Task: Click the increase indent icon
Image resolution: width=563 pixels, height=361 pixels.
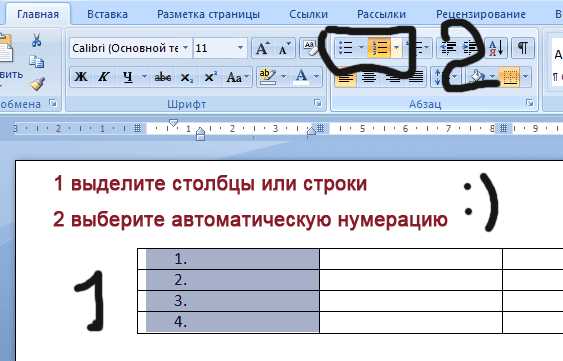Action: [x=471, y=47]
